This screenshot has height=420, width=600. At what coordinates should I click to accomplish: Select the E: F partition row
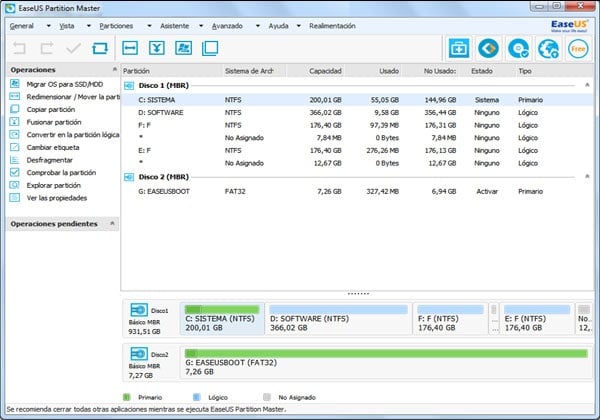(357, 150)
